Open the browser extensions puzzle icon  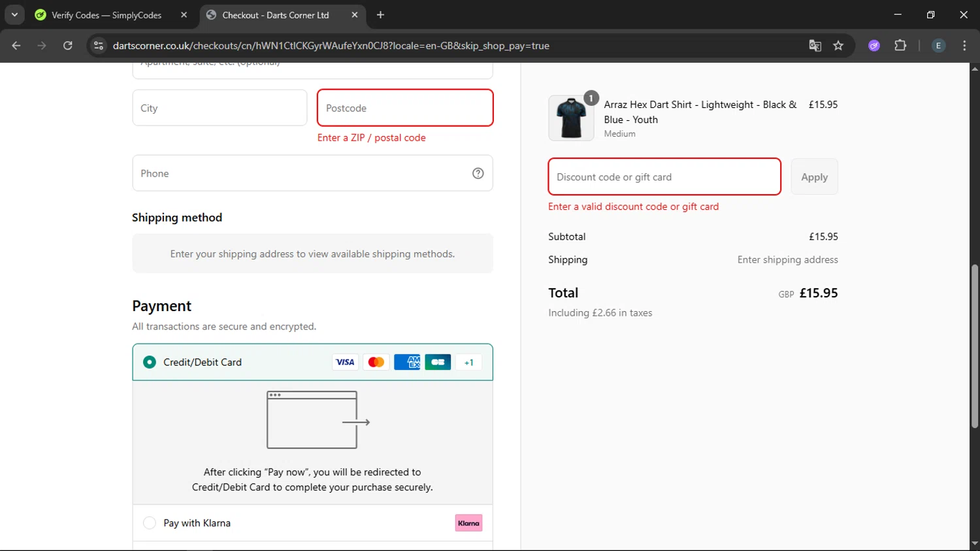900,46
